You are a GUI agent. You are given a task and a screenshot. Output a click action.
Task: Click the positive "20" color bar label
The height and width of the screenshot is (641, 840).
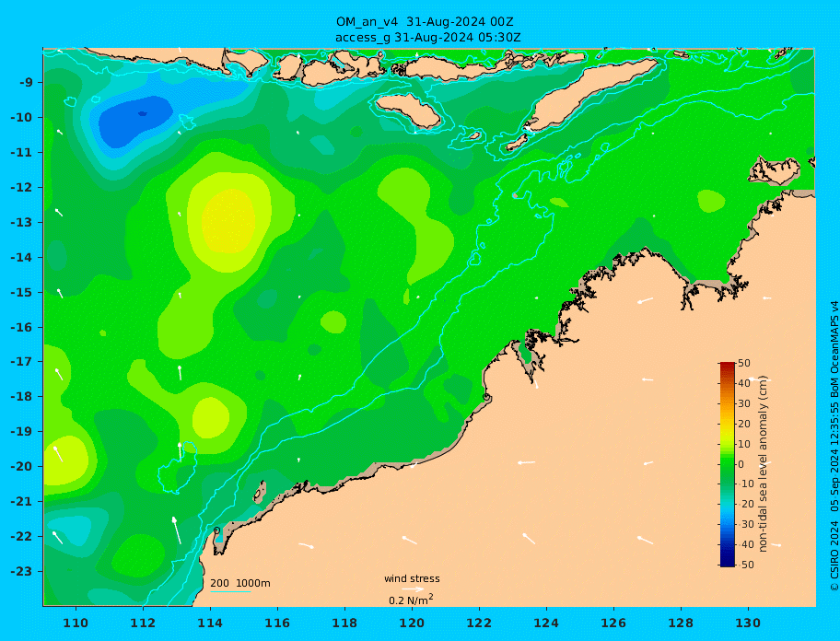744,425
